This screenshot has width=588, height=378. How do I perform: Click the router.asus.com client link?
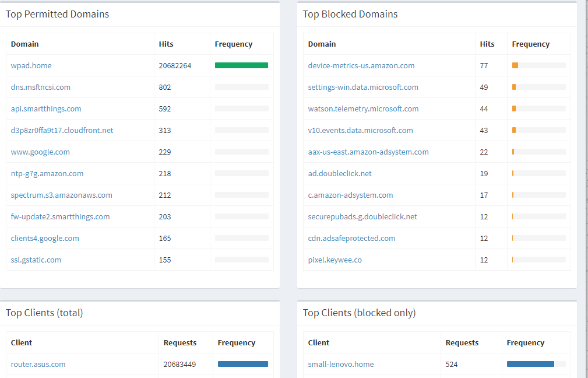point(38,364)
